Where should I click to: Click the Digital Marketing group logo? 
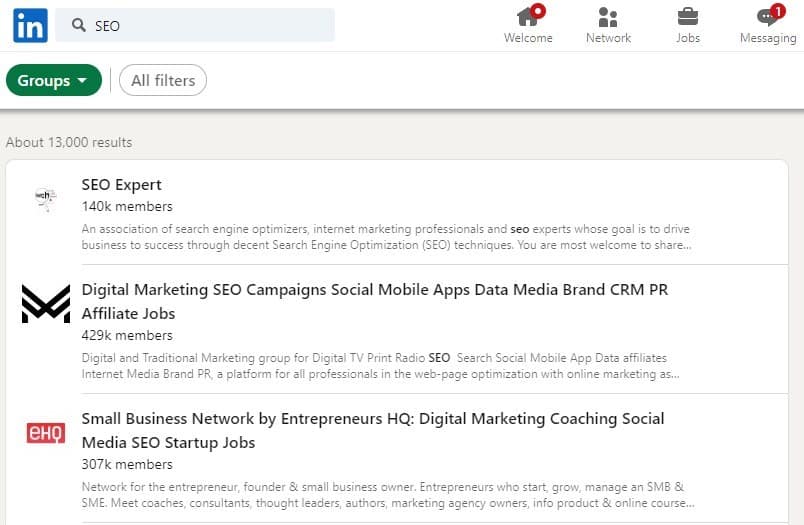click(46, 304)
